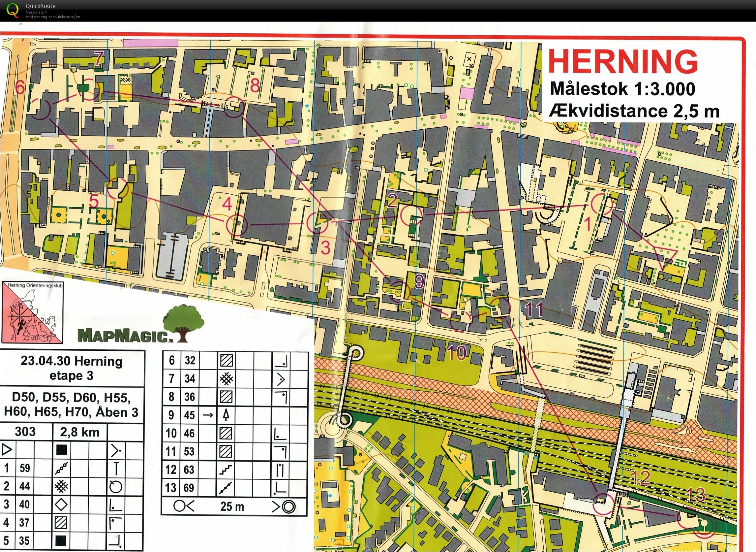Click control number 4 on the map

coord(227,204)
